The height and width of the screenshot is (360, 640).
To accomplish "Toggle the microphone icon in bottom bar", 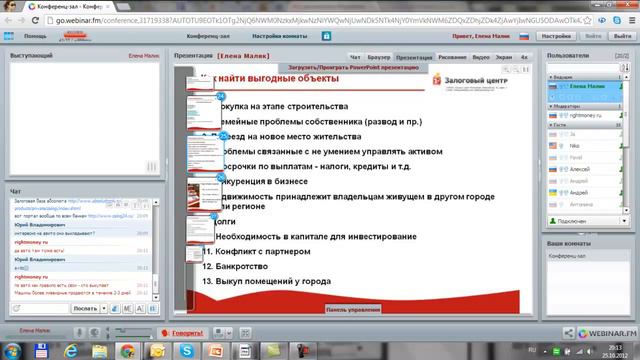I will click(x=80, y=333).
